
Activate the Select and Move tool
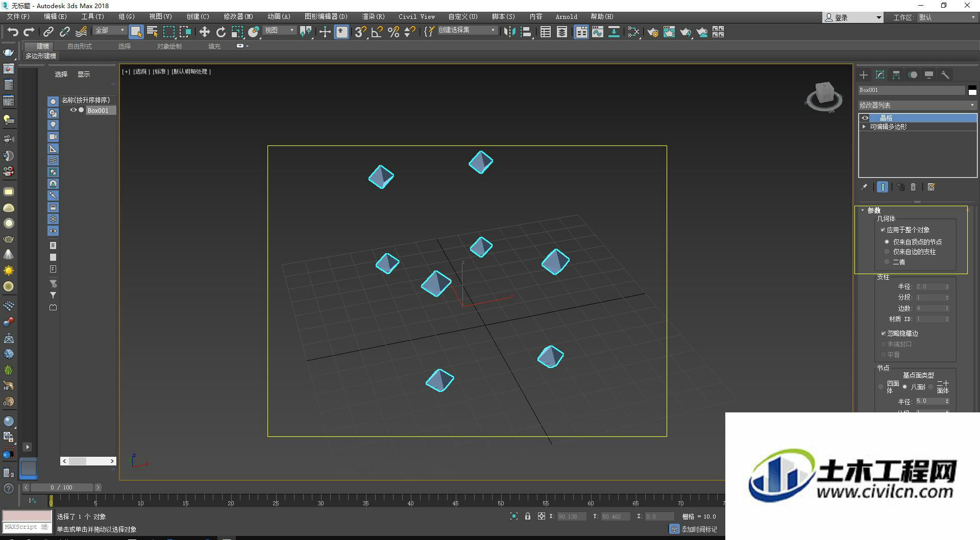click(204, 32)
